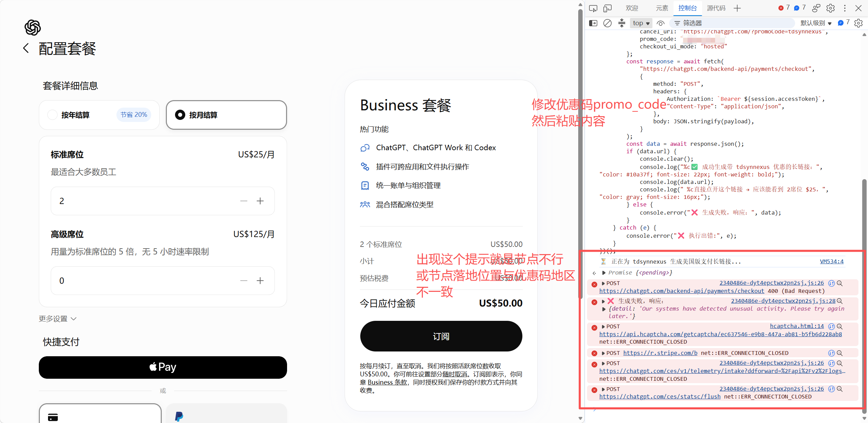Switch to the 欢迎 tab

coord(632,8)
